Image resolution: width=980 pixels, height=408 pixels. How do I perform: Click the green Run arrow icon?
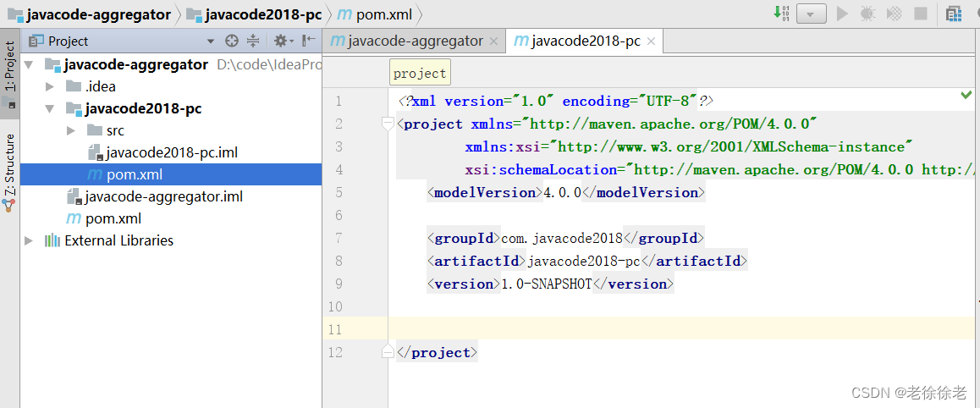843,14
